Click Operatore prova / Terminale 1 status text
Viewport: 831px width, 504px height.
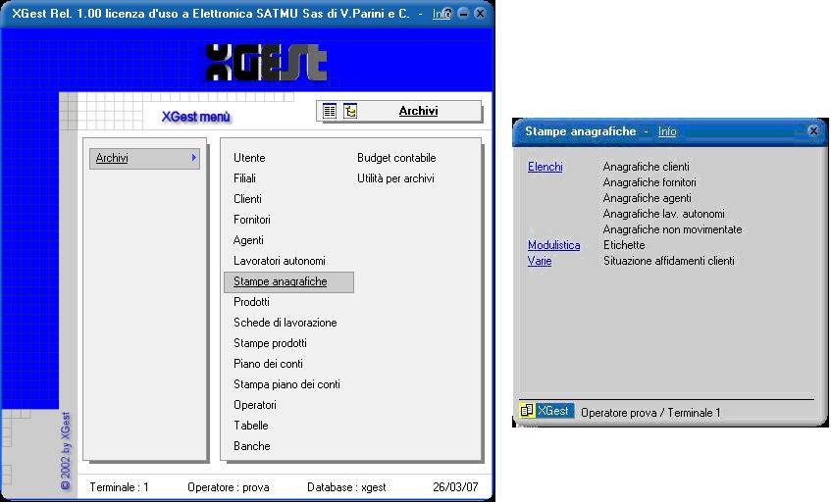click(x=650, y=413)
